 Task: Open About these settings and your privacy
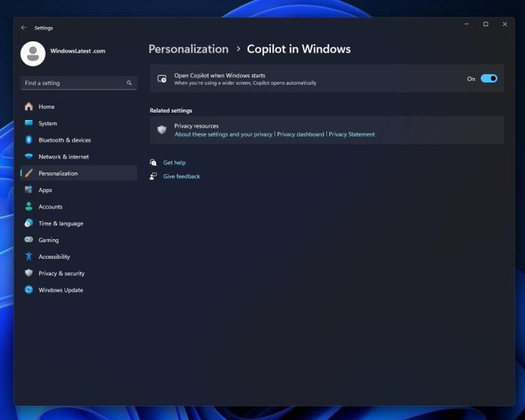coord(223,134)
